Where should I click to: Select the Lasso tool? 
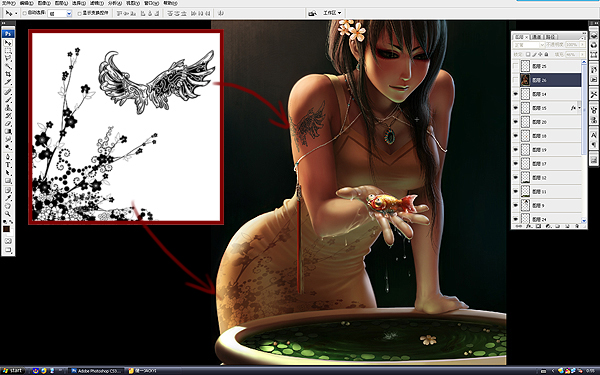point(8,58)
